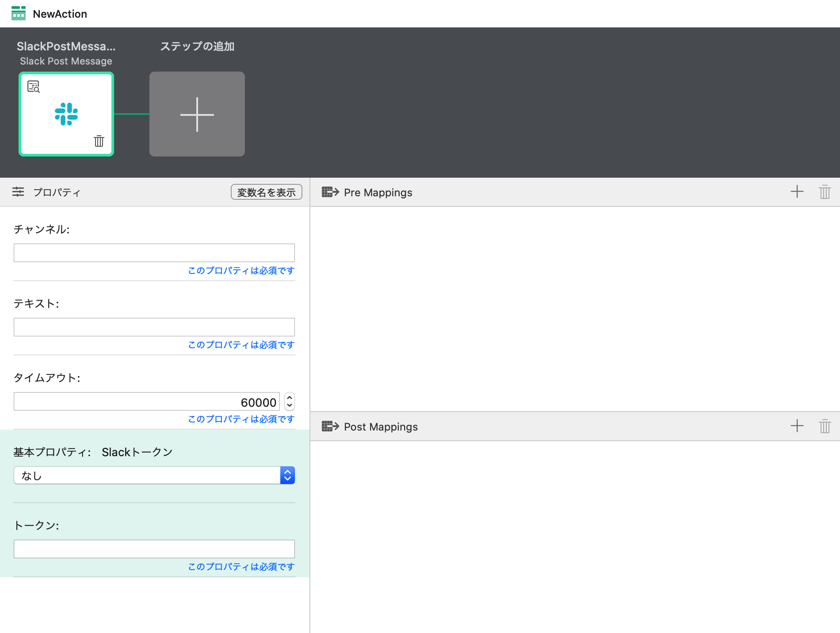The width and height of the screenshot is (840, 633).
Task: Open the required-property link under トークン
Action: pos(241,566)
